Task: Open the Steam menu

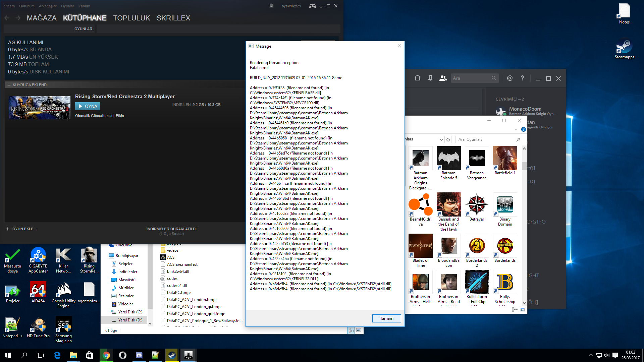Action: click(9, 6)
